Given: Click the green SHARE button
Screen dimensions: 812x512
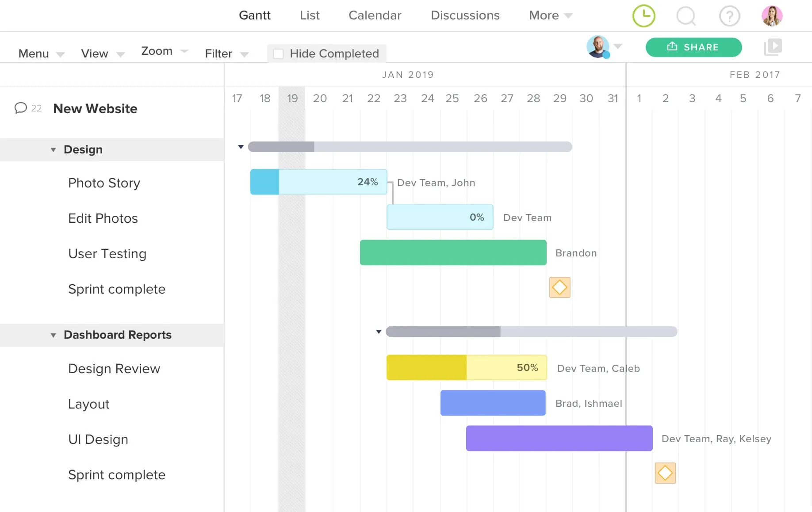Looking at the screenshot, I should click(693, 47).
